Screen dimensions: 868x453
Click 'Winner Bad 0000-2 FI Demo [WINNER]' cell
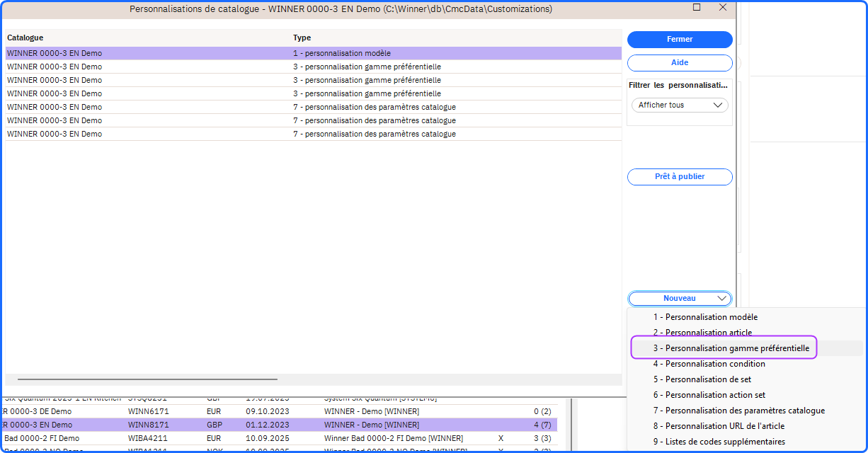tap(394, 438)
